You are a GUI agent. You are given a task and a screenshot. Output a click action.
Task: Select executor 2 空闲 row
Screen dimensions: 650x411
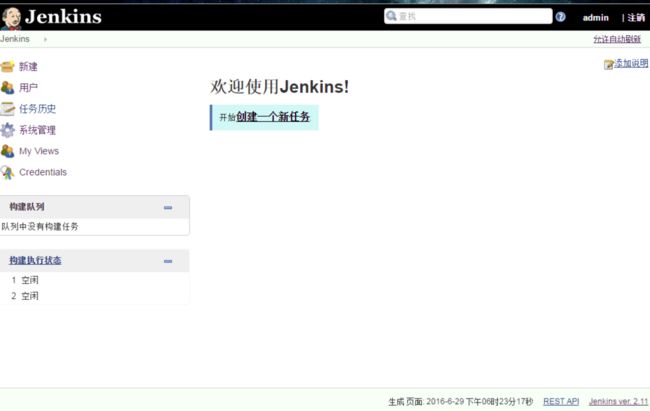(x=95, y=296)
